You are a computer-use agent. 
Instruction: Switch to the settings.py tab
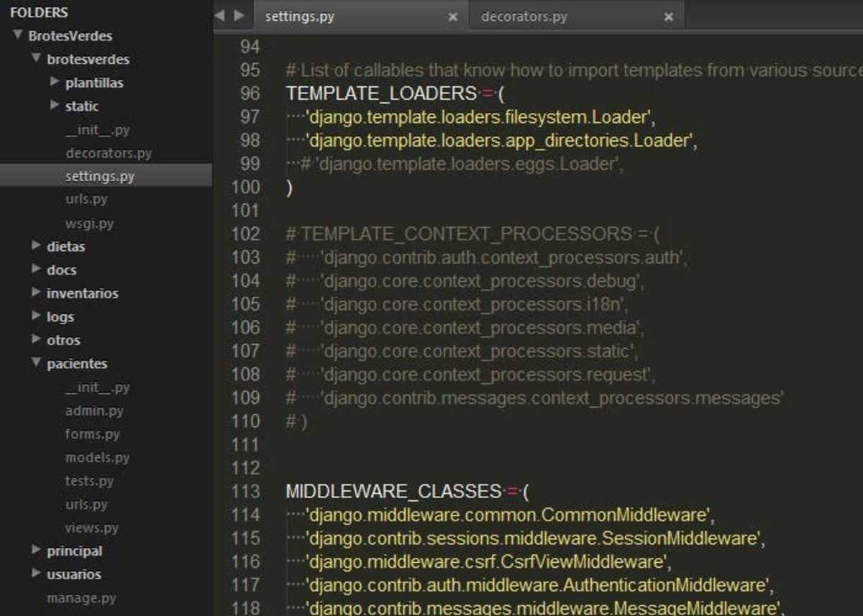[x=300, y=16]
